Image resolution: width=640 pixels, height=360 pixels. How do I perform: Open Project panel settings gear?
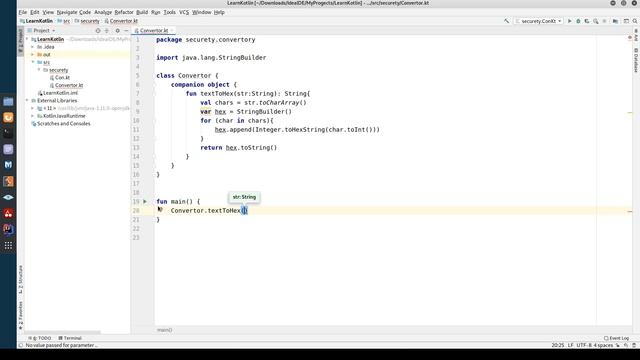118,31
